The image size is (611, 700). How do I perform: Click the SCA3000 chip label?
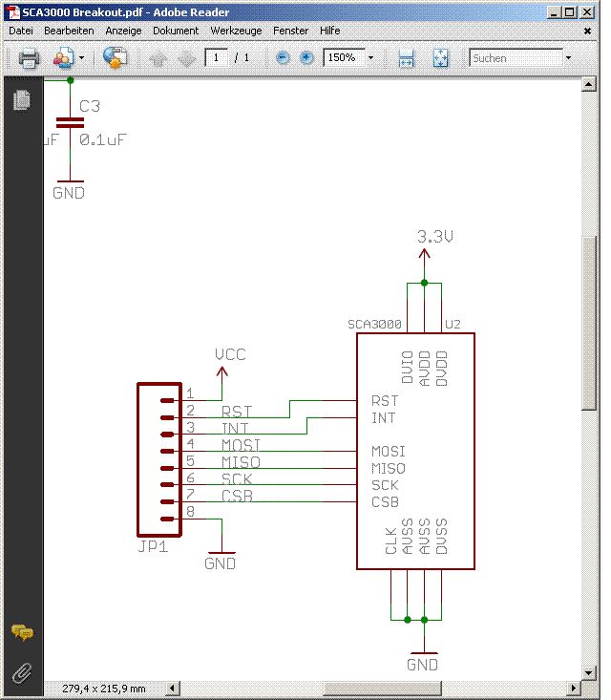point(374,324)
